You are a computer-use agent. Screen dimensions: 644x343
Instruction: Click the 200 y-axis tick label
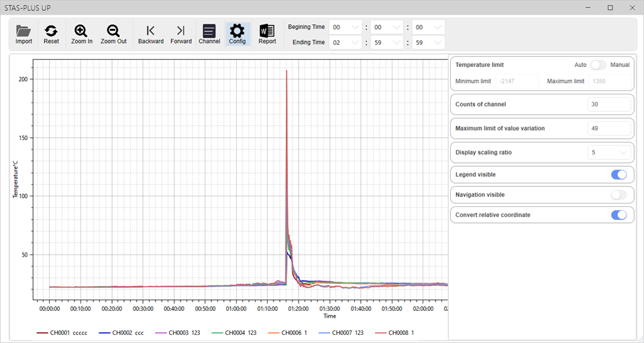tap(23, 79)
